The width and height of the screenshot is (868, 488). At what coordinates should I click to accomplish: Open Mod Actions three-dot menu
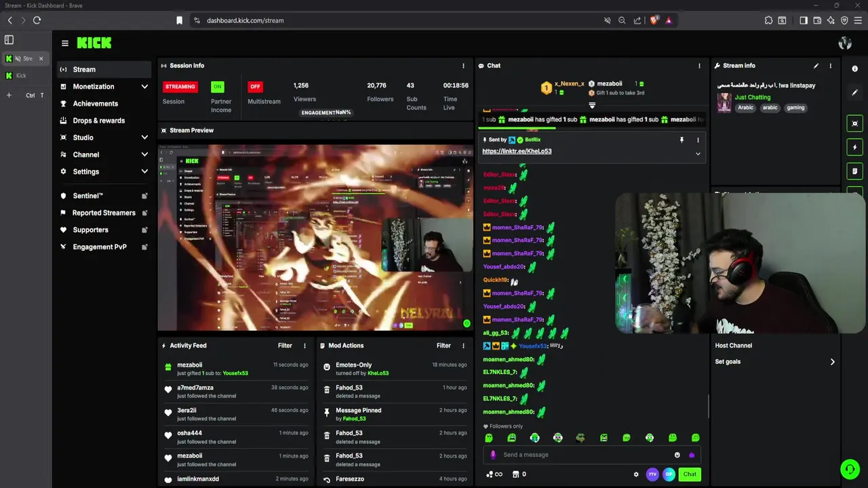[463, 346]
